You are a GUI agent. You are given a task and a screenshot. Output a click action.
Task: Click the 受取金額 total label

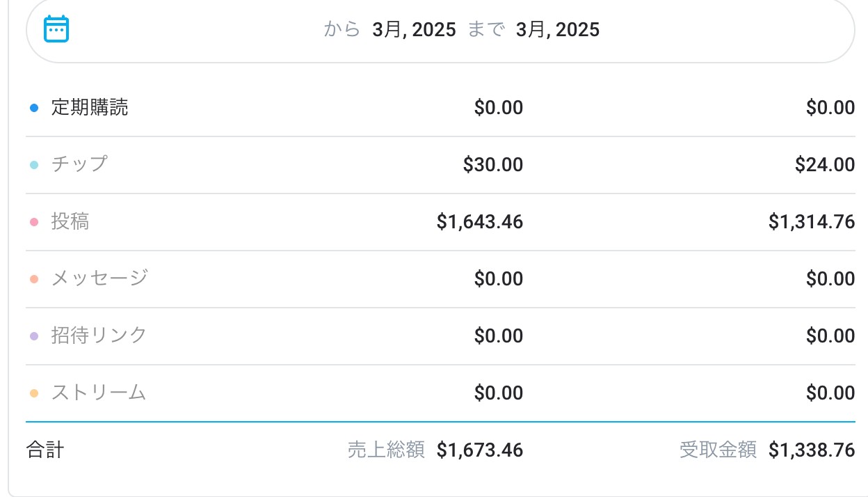(718, 450)
